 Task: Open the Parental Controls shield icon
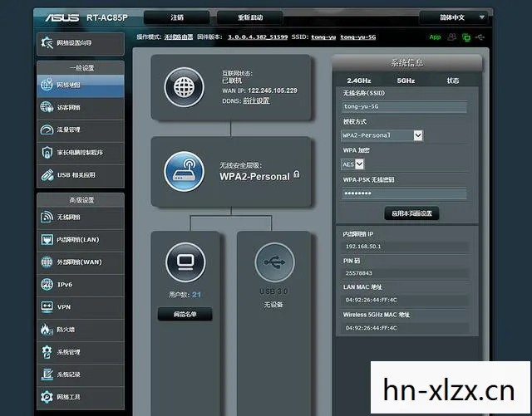click(47, 152)
